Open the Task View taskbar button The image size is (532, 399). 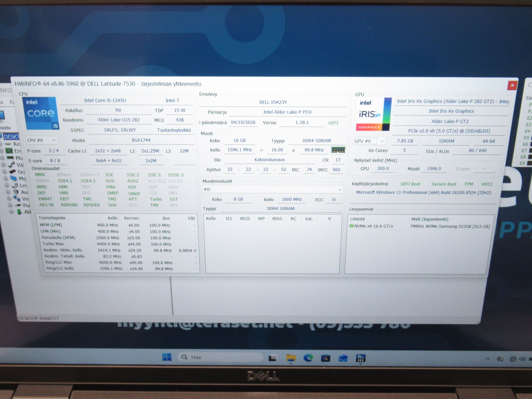click(x=272, y=358)
